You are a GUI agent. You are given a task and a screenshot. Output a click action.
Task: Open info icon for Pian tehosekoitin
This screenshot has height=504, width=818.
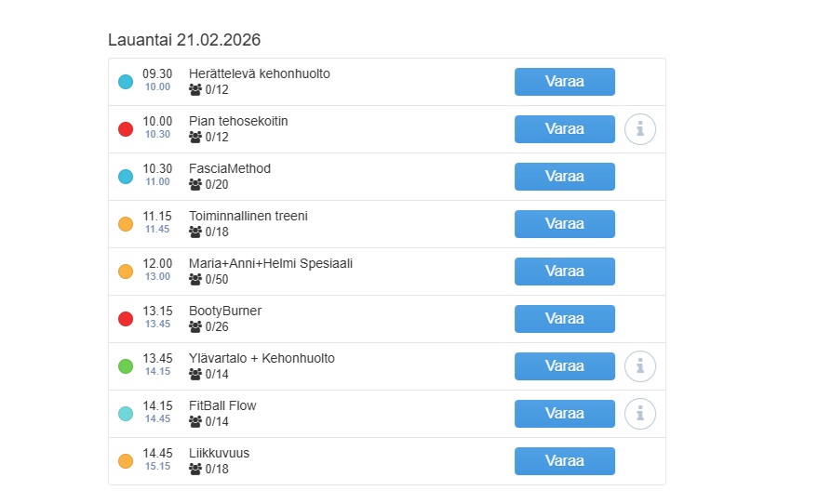pyautogui.click(x=640, y=129)
